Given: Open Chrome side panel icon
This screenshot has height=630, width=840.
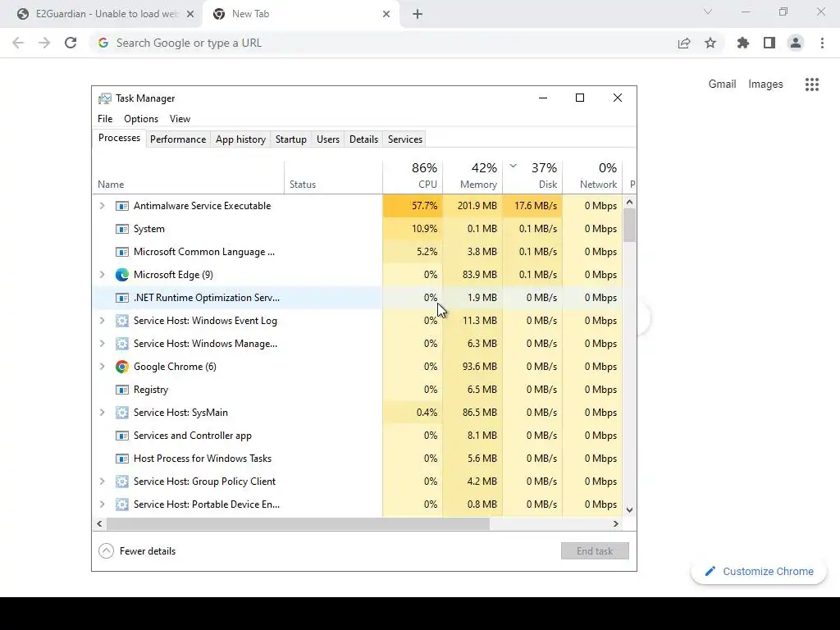Looking at the screenshot, I should click(x=769, y=43).
